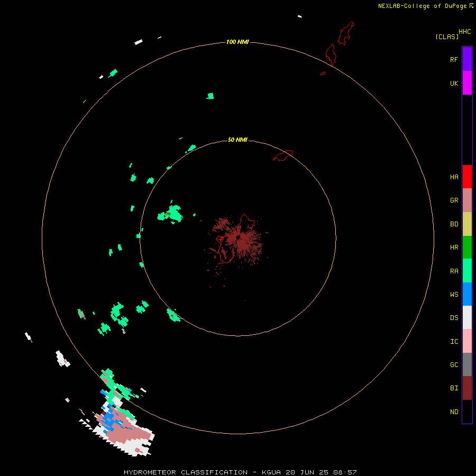Click the GC legend label
The width and height of the screenshot is (476, 476).
[454, 365]
